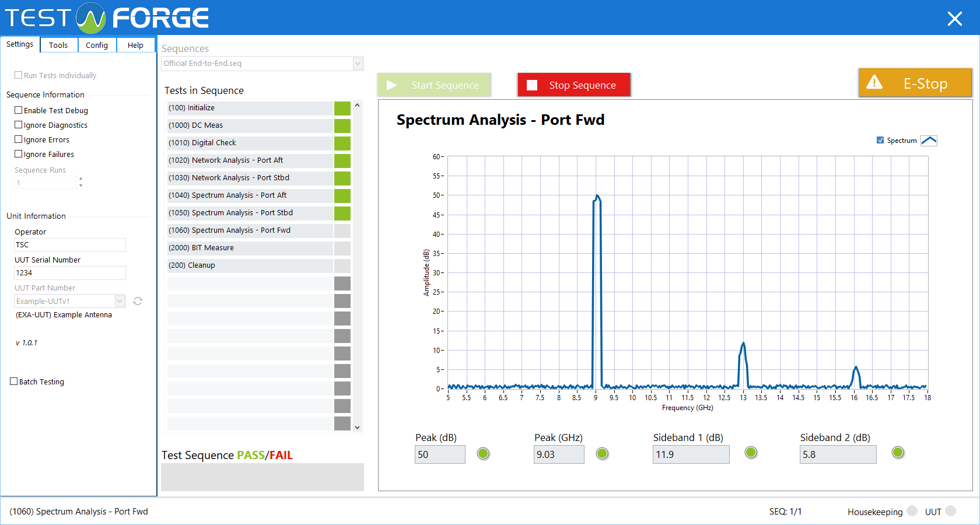This screenshot has width=980, height=525.
Task: Click the Peak (GHz) green status indicator
Action: point(602,453)
